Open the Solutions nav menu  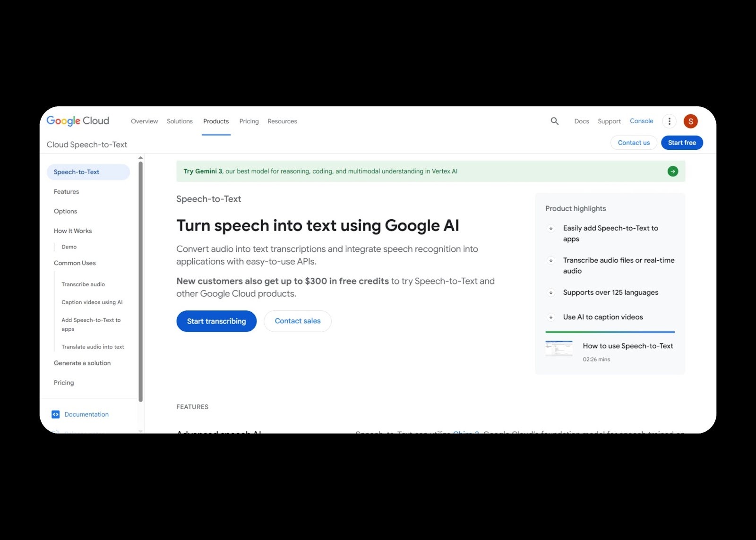pyautogui.click(x=180, y=121)
